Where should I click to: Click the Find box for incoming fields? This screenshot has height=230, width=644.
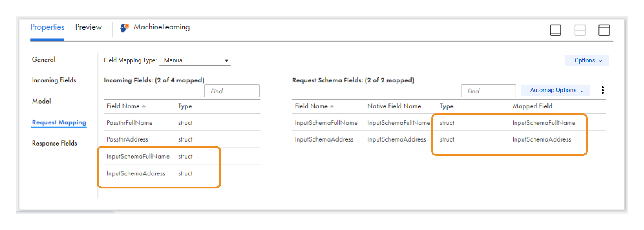tap(232, 91)
